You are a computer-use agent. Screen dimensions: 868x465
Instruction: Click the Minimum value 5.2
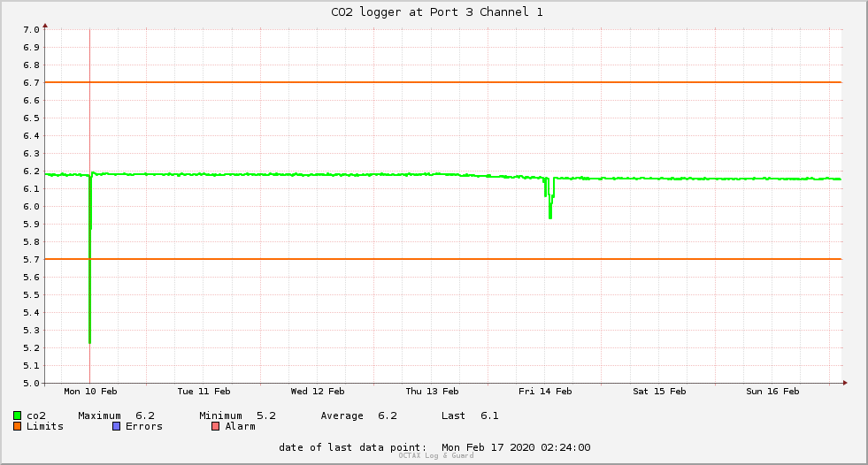[x=266, y=415]
